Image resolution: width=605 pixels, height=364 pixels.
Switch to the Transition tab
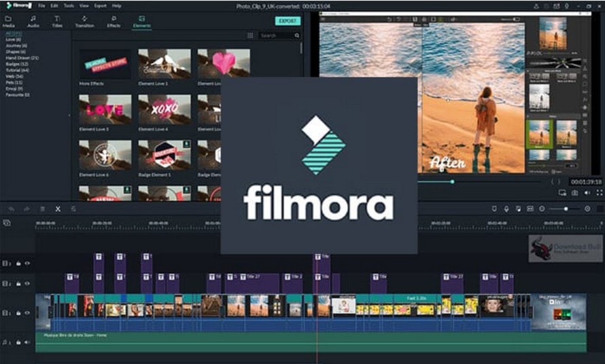coord(84,22)
